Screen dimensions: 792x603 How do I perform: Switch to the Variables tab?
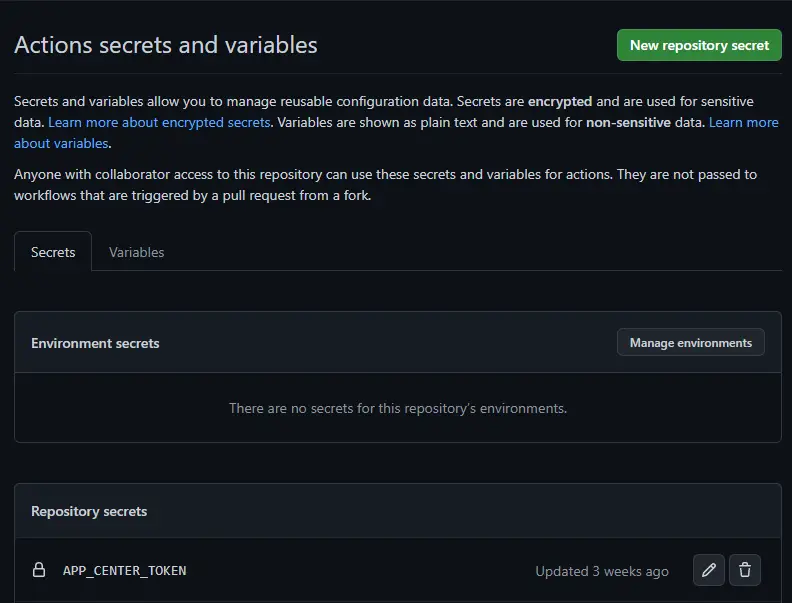137,252
